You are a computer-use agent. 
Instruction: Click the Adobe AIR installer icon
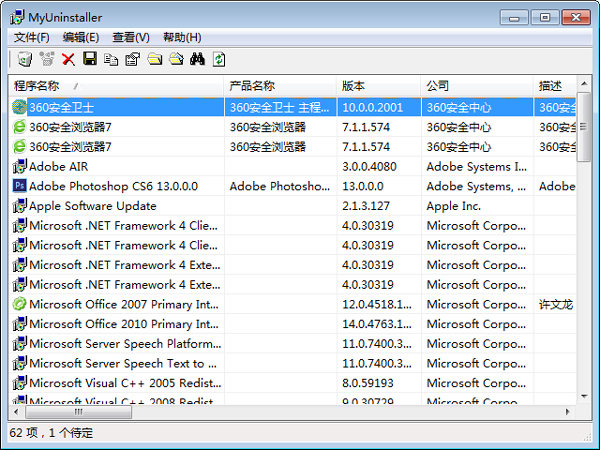19,166
